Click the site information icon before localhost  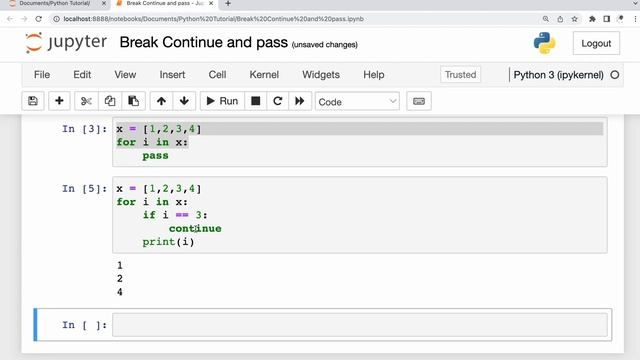[57, 19]
